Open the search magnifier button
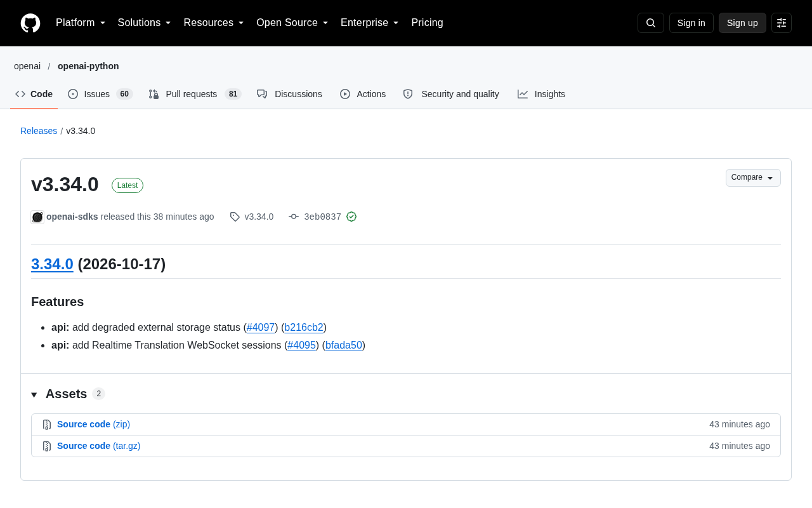Image resolution: width=812 pixels, height=508 pixels. point(651,23)
